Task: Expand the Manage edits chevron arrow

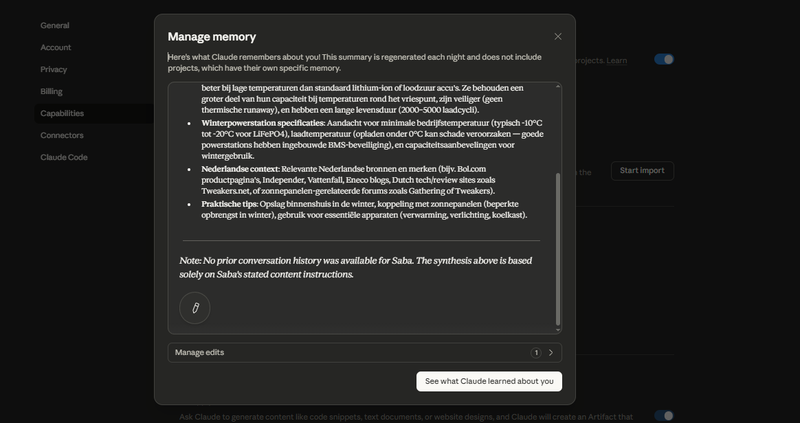Action: tap(551, 353)
